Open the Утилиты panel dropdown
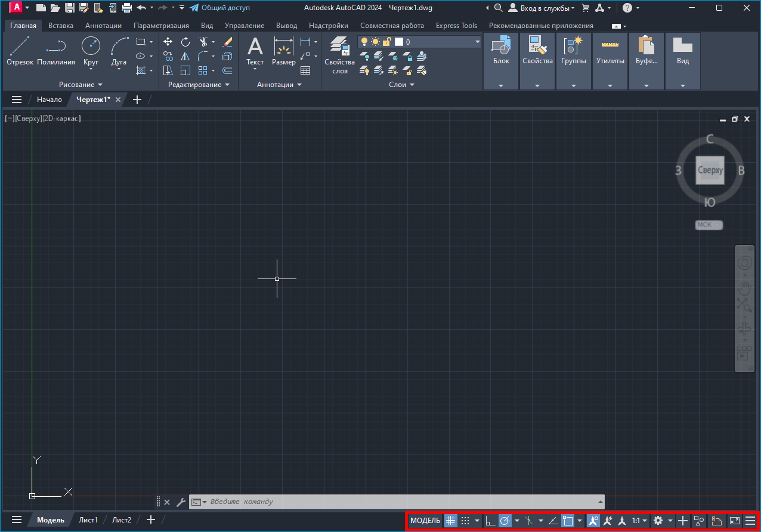 pyautogui.click(x=610, y=85)
